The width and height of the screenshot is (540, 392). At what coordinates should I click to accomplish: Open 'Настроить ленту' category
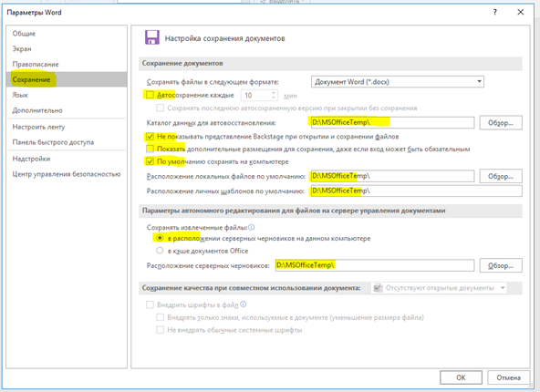(x=67, y=127)
